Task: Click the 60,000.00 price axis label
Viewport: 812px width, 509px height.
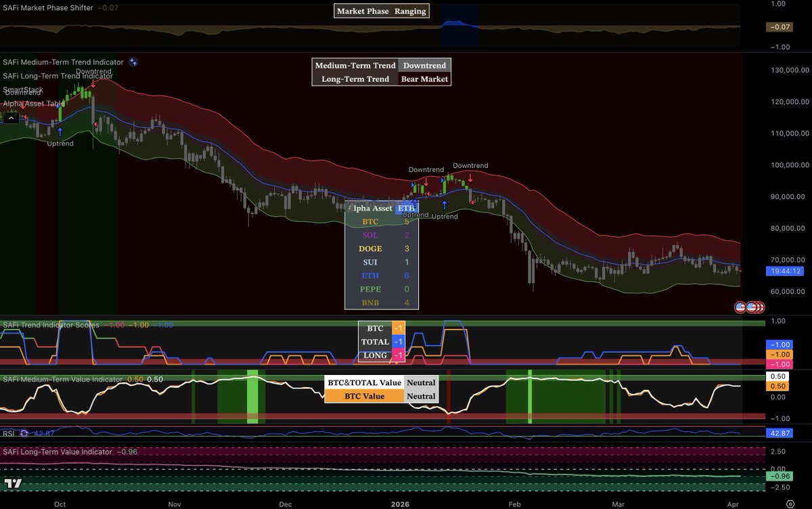Action: [x=787, y=291]
